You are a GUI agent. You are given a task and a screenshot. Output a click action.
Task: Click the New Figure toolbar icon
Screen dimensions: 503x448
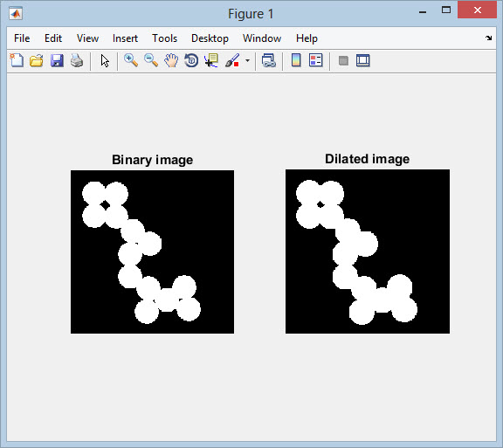17,60
